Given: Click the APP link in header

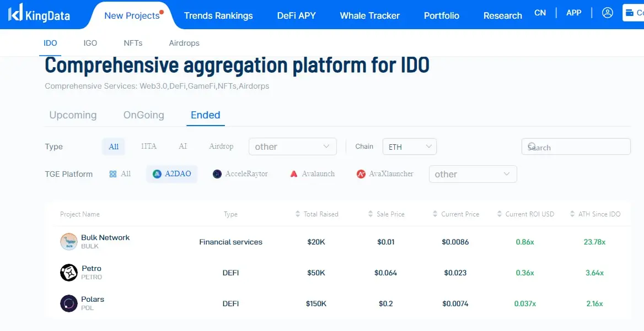Looking at the screenshot, I should pyautogui.click(x=574, y=13).
